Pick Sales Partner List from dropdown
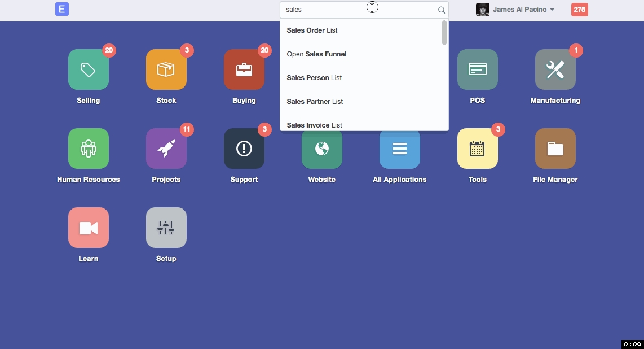Image resolution: width=644 pixels, height=349 pixels. pos(315,102)
